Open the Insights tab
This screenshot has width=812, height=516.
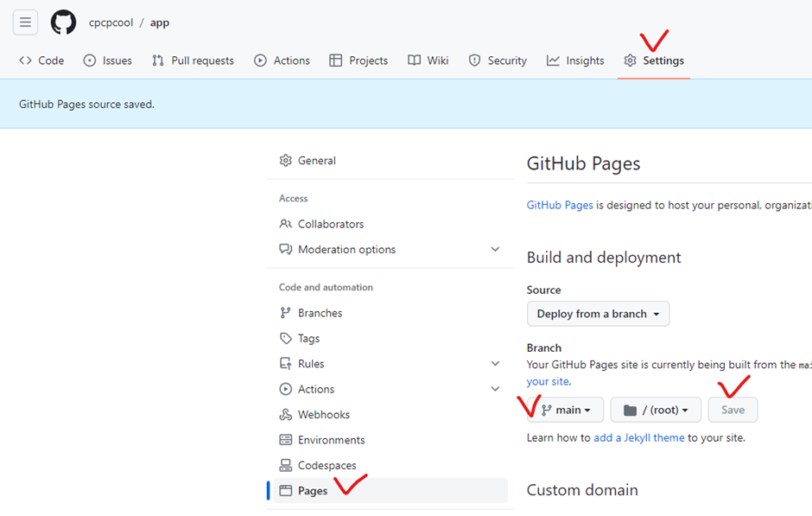coord(575,61)
